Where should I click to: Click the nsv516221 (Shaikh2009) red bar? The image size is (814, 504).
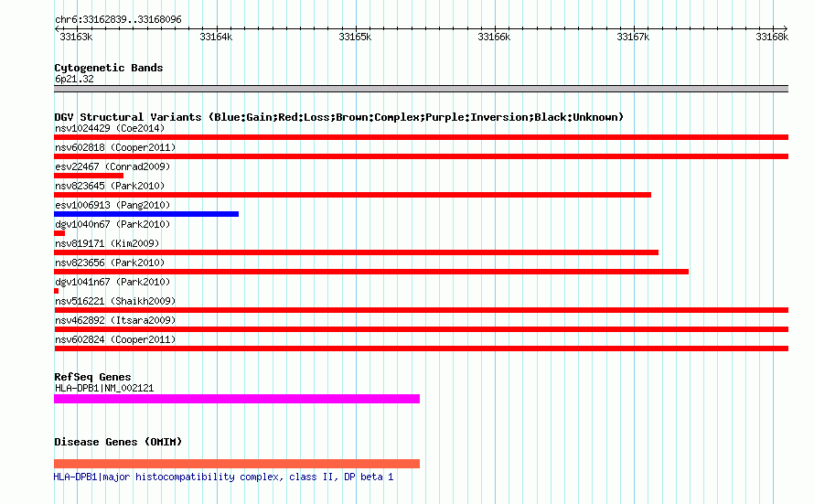(421, 310)
